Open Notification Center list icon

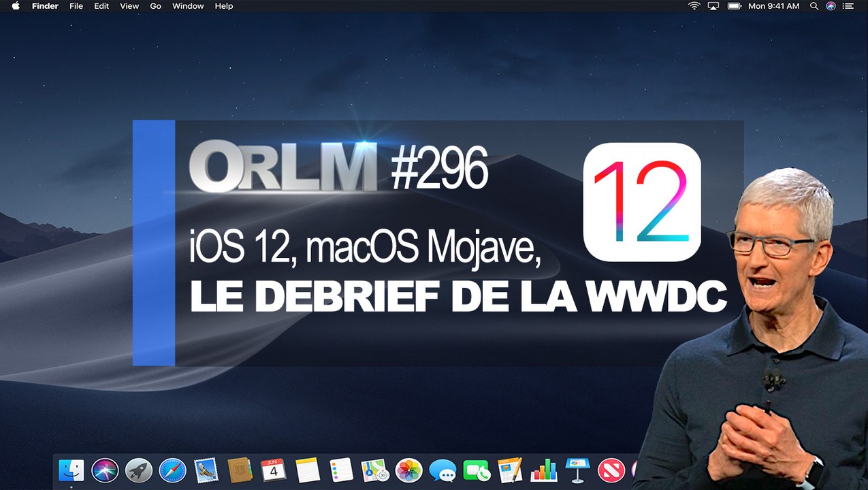point(848,6)
